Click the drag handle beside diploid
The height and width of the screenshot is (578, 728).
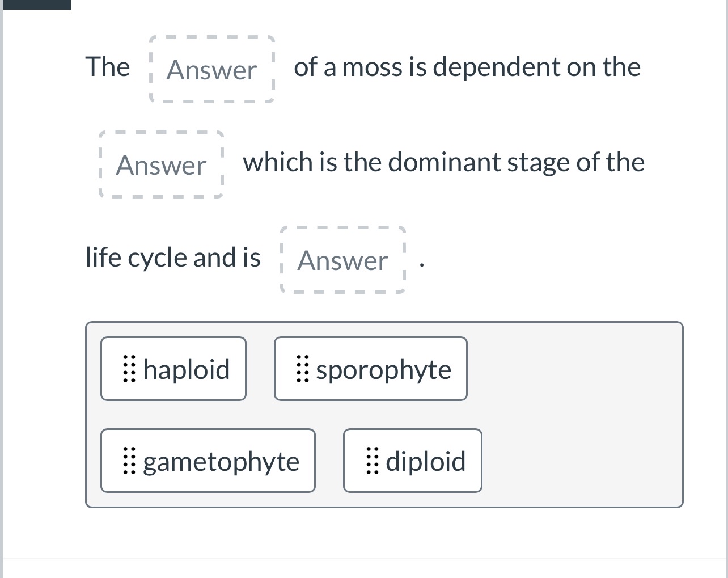click(x=372, y=461)
